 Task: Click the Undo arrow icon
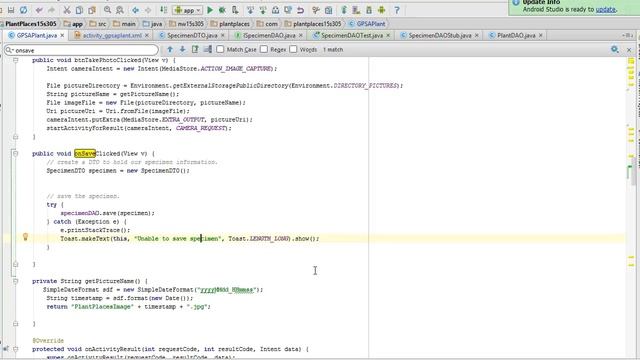click(39, 10)
